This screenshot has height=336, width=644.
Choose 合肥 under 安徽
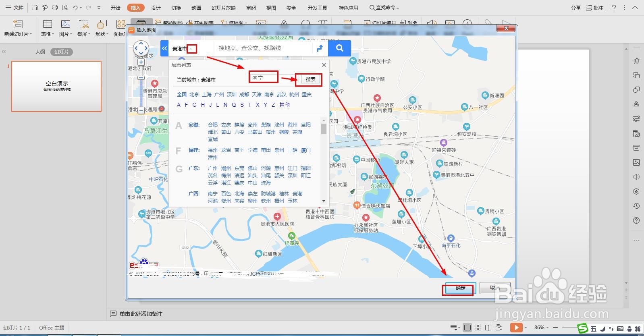point(213,125)
